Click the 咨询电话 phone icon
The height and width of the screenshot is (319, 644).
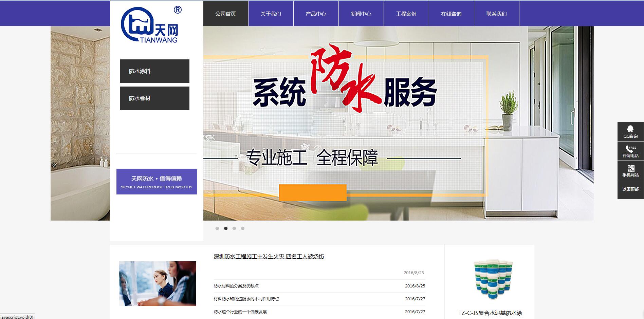coord(630,151)
